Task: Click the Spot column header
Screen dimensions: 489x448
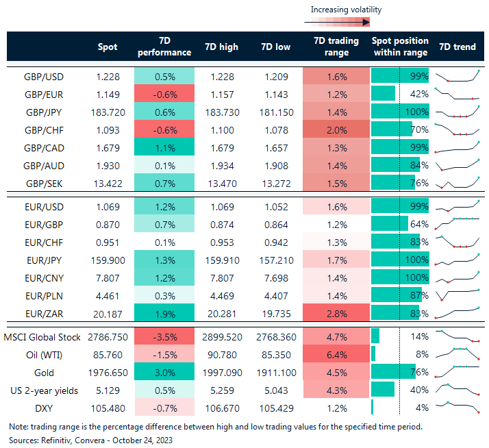Action: pyautogui.click(x=107, y=47)
